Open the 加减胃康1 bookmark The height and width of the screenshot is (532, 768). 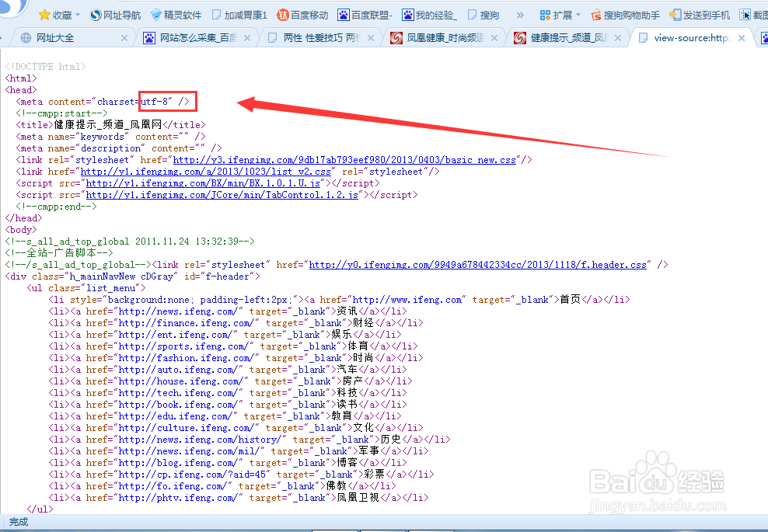coord(239,16)
